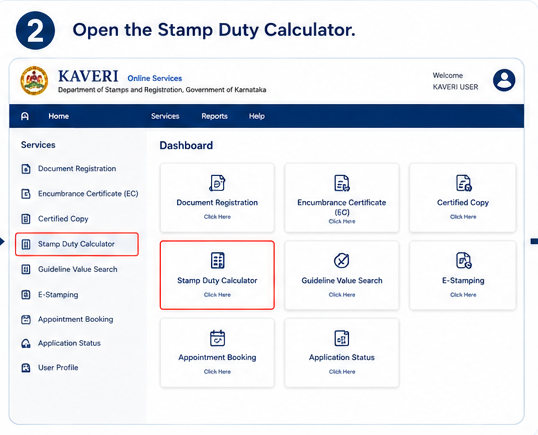This screenshot has height=435, width=538.
Task: Click 'Click Here' under Guideline Value Search
Action: coord(342,295)
